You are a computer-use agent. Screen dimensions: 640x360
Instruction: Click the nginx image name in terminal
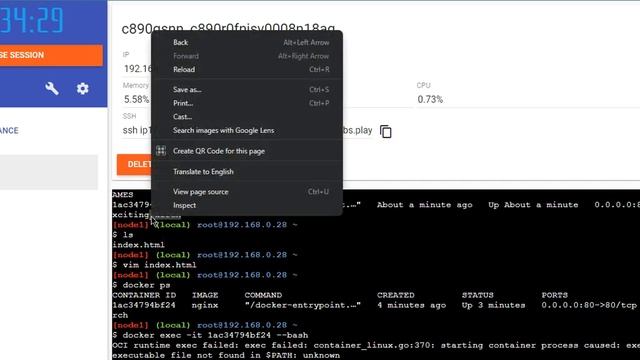pos(205,305)
